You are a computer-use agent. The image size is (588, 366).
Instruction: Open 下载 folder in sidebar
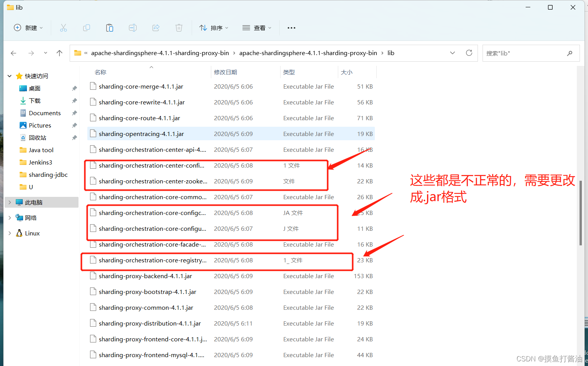tap(35, 101)
